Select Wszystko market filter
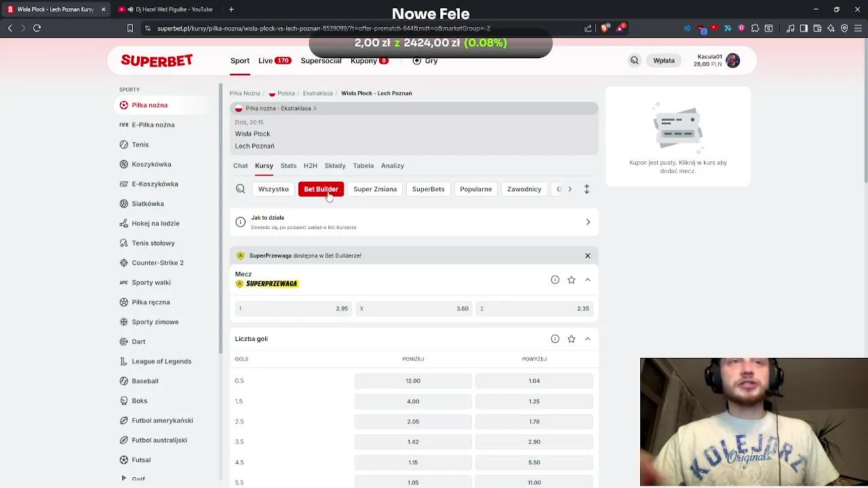Viewport: 868px width, 488px height. [273, 189]
